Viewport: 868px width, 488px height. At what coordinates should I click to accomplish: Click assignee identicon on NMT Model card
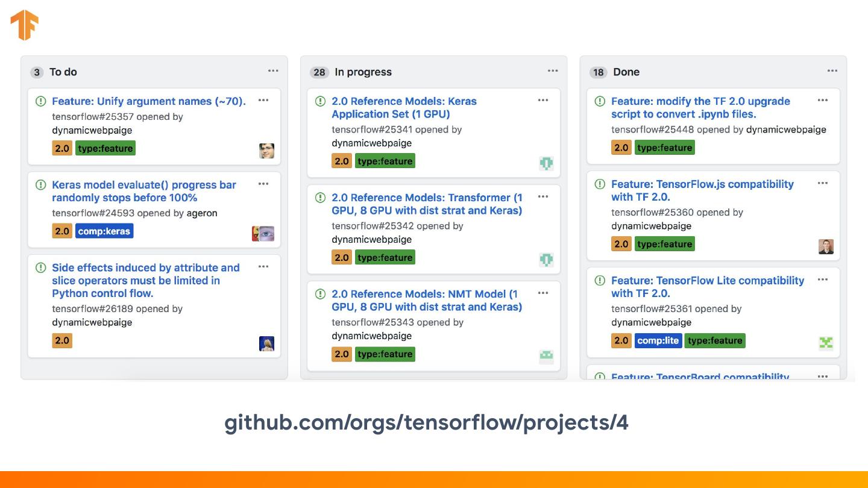[x=546, y=356]
